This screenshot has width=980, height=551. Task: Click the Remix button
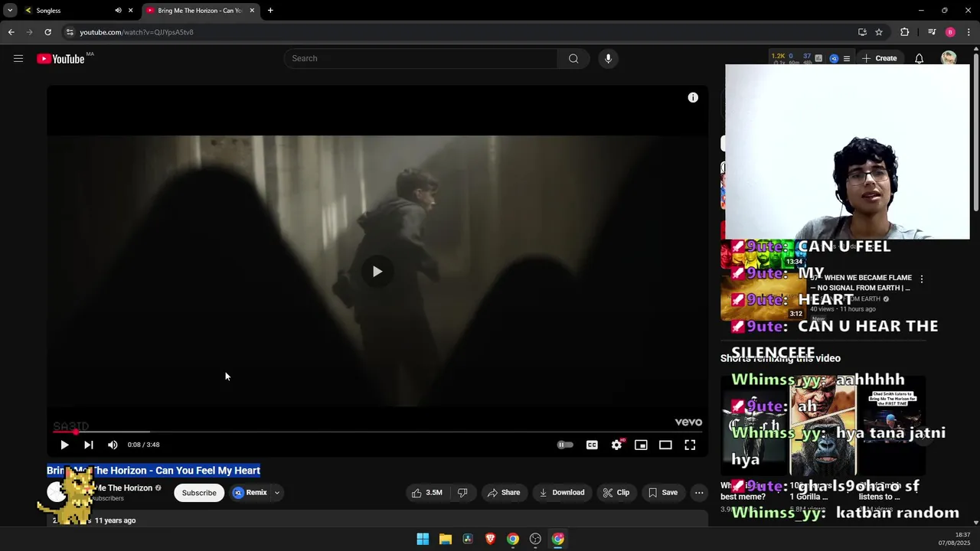pos(250,493)
